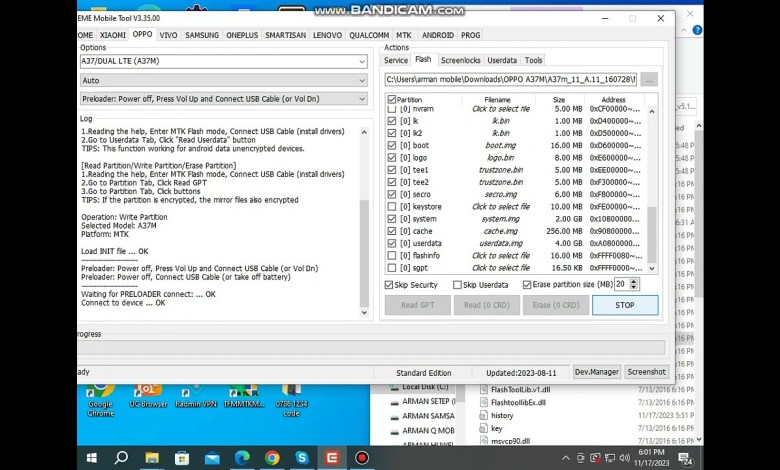Launch Microsoft Edge from the taskbar
The width and height of the screenshot is (780, 470).
[241, 458]
